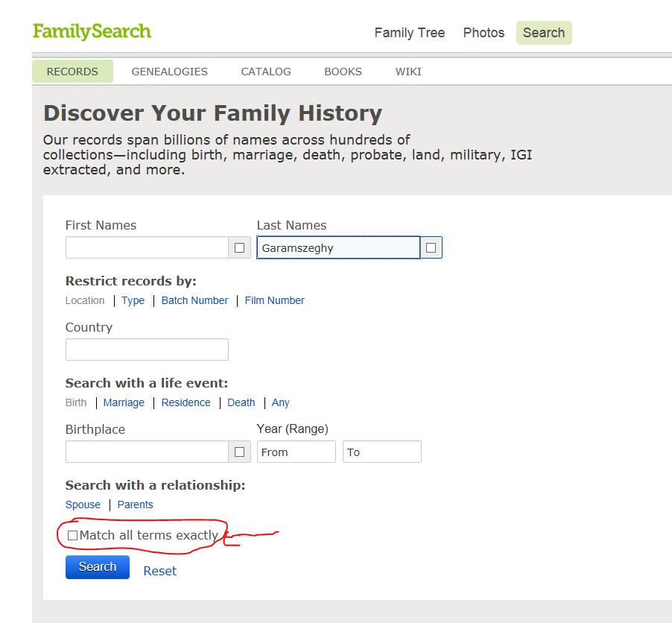The height and width of the screenshot is (623, 672).
Task: Open the WIKI tab
Action: coord(408,72)
